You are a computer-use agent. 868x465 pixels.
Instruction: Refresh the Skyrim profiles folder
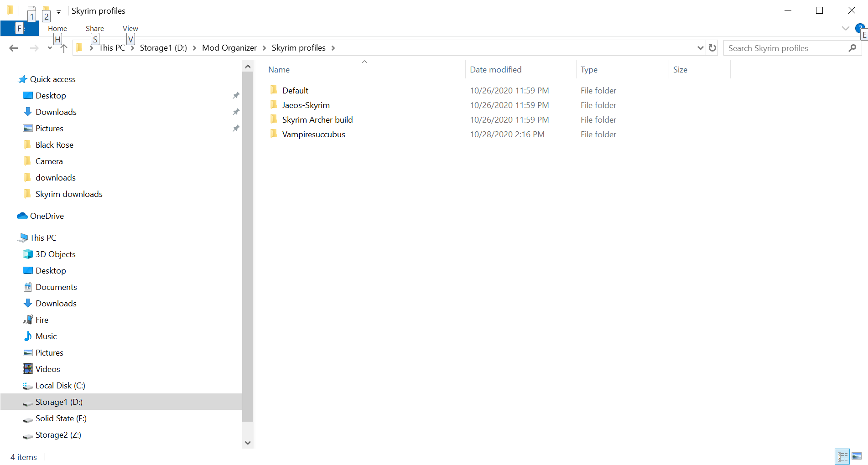pyautogui.click(x=712, y=48)
